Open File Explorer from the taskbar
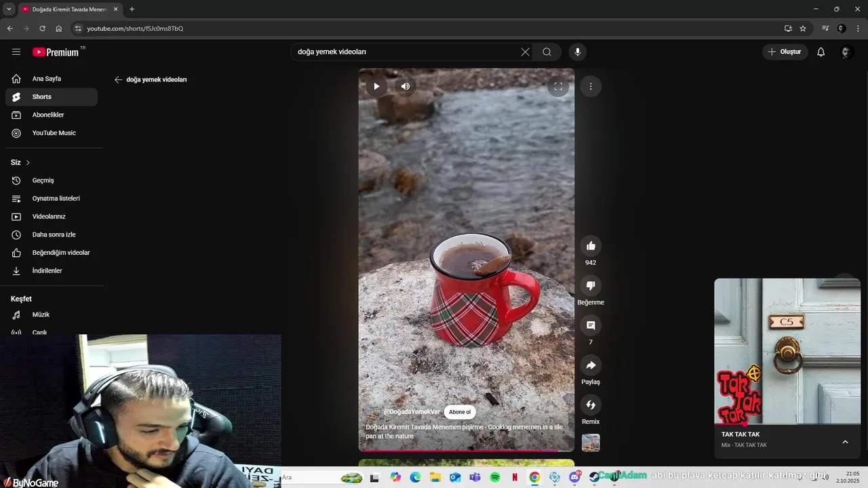Image resolution: width=868 pixels, height=488 pixels. pos(435,477)
